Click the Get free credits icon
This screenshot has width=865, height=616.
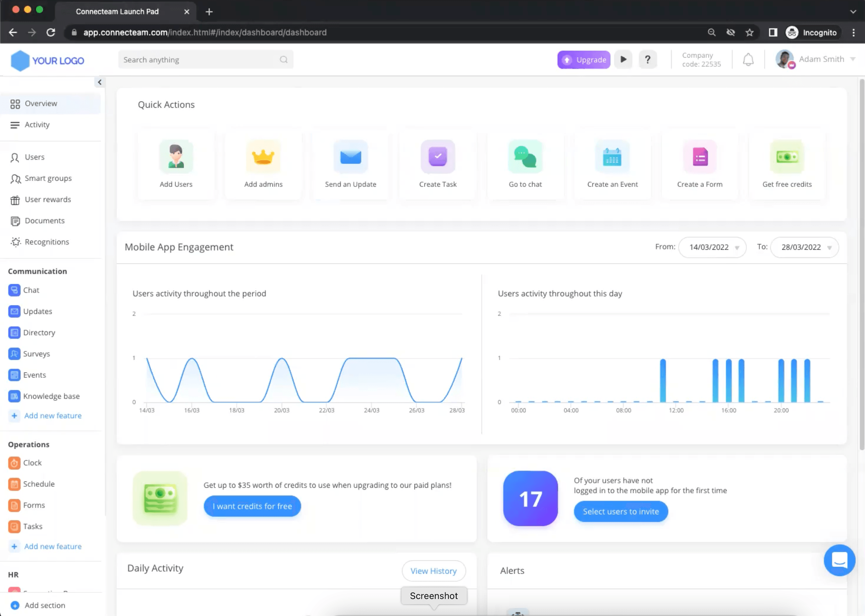point(787,157)
